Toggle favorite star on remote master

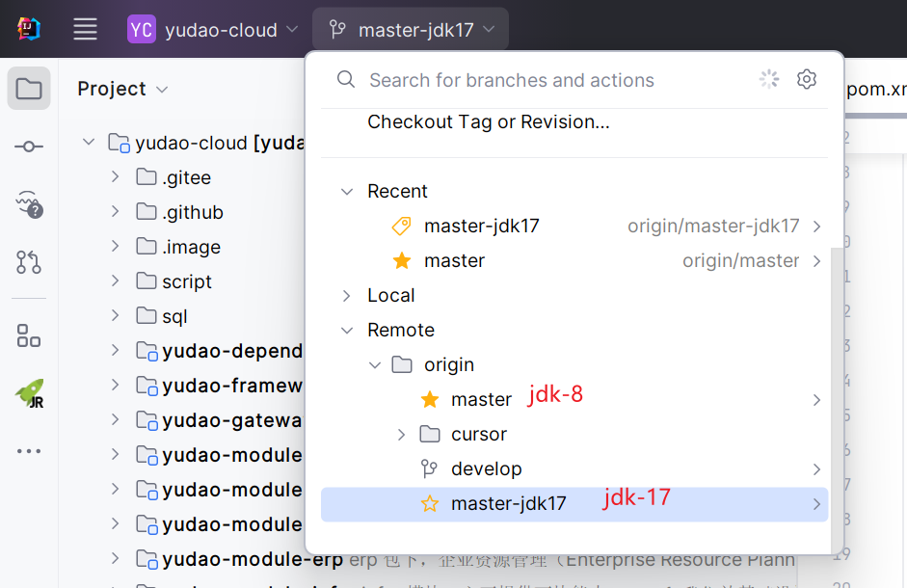430,399
